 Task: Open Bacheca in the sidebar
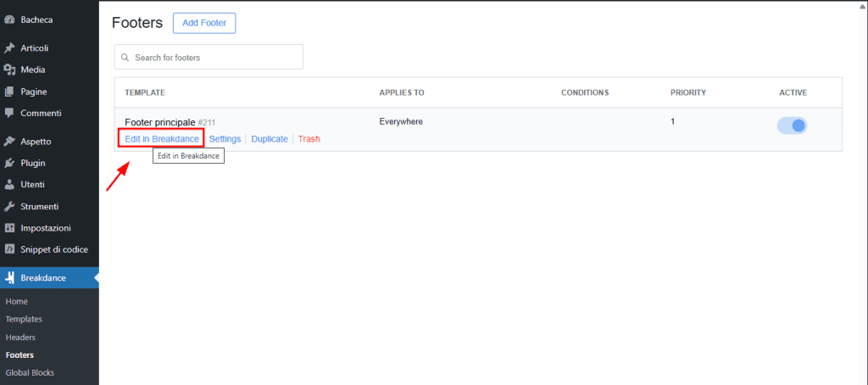tap(36, 20)
